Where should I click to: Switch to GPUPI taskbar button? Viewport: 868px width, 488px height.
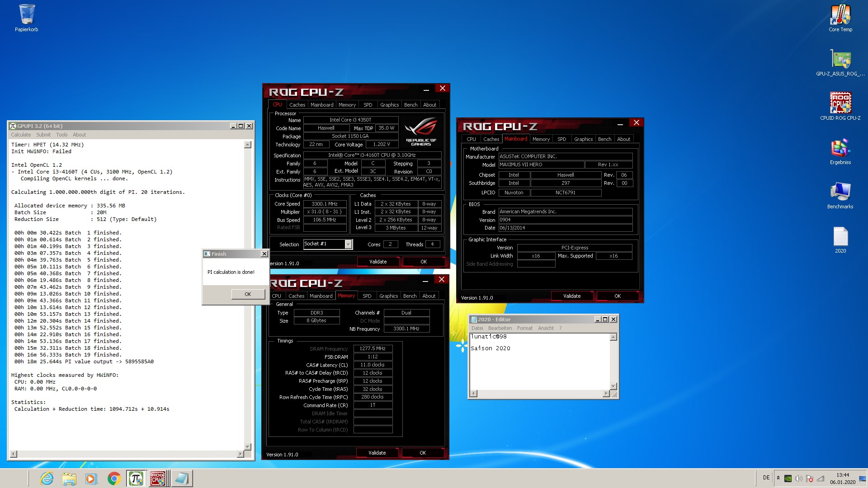tap(136, 479)
